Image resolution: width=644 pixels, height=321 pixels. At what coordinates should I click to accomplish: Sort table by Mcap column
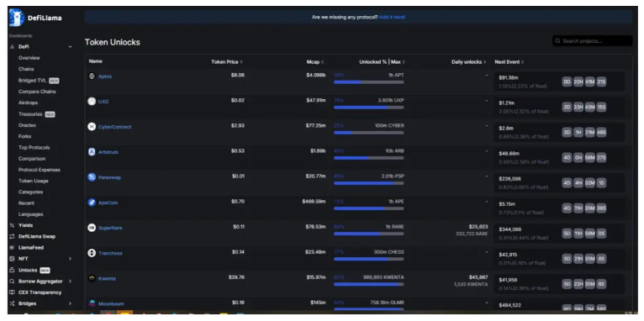[315, 62]
